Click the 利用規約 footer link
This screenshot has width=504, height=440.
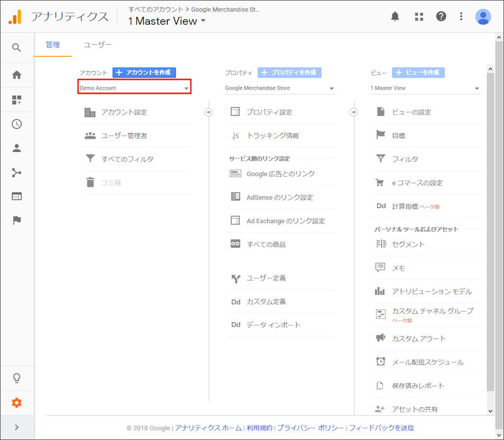point(260,428)
